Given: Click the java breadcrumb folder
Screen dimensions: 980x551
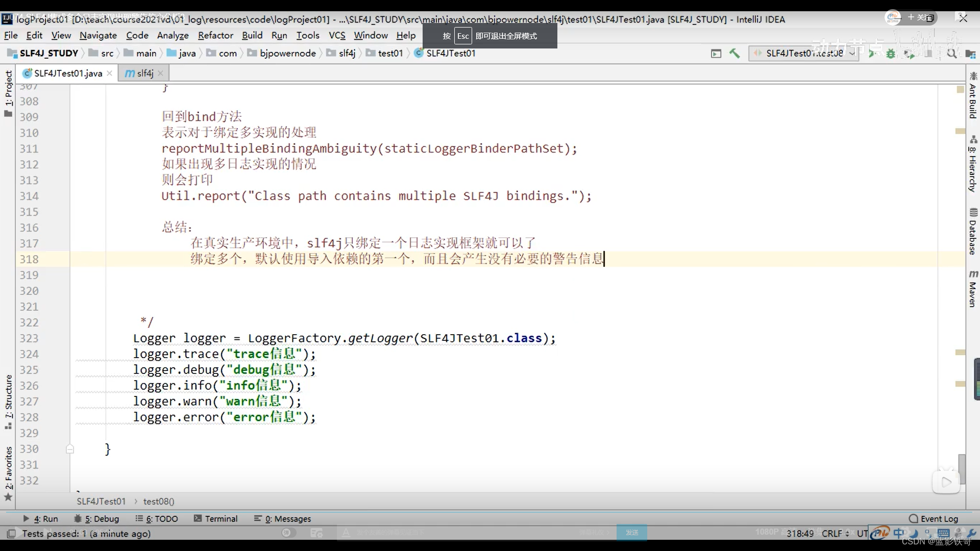Looking at the screenshot, I should click(182, 53).
